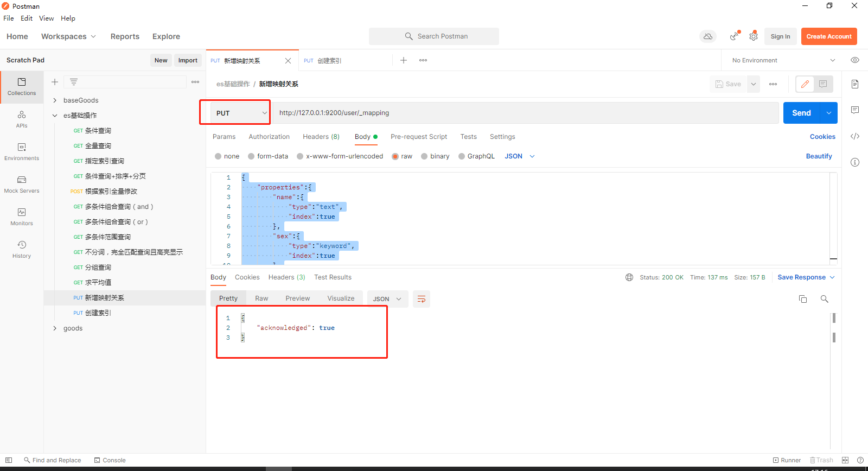868x471 pixels.
Task: Open the Collections sidebar panel
Action: click(22, 87)
